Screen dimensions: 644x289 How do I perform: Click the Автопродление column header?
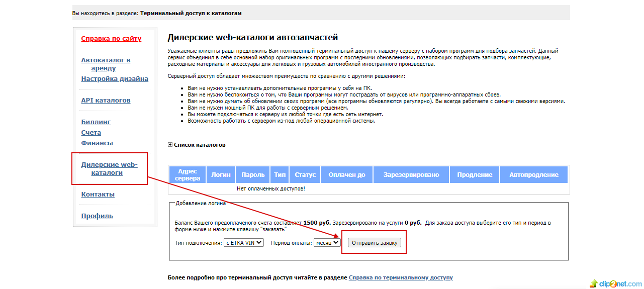(x=534, y=175)
